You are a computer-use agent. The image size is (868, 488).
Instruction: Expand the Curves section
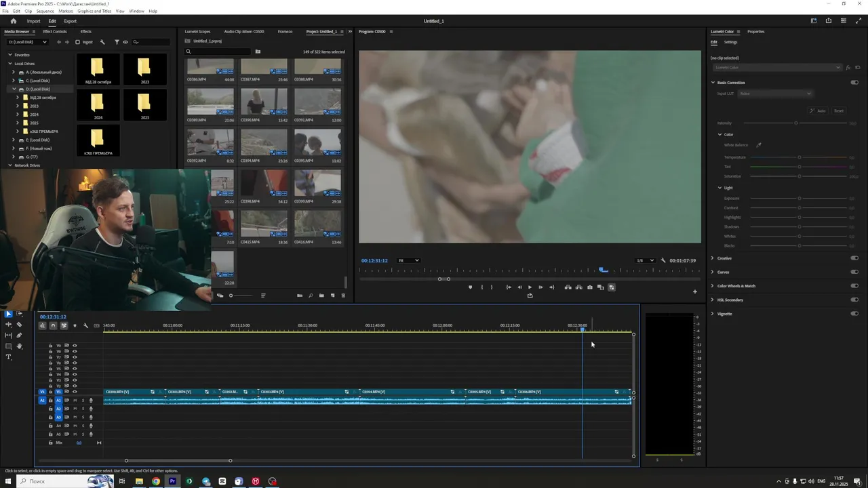pyautogui.click(x=712, y=272)
